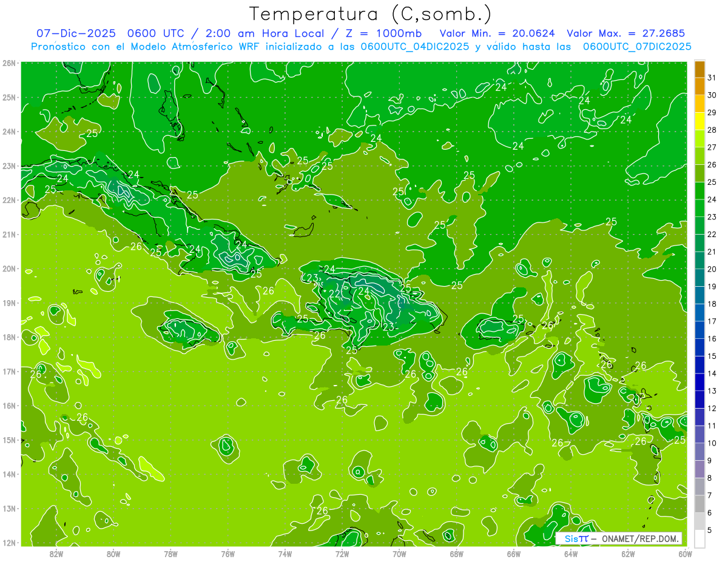
Task: Click the legend swatch between 28 and 29
Action: (x=699, y=122)
